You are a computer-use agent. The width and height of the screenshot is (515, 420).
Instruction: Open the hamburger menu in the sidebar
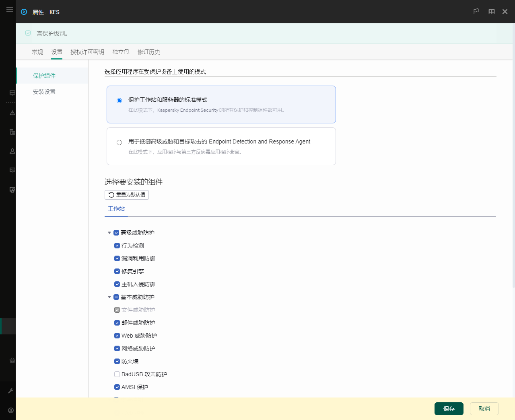pyautogui.click(x=9, y=10)
